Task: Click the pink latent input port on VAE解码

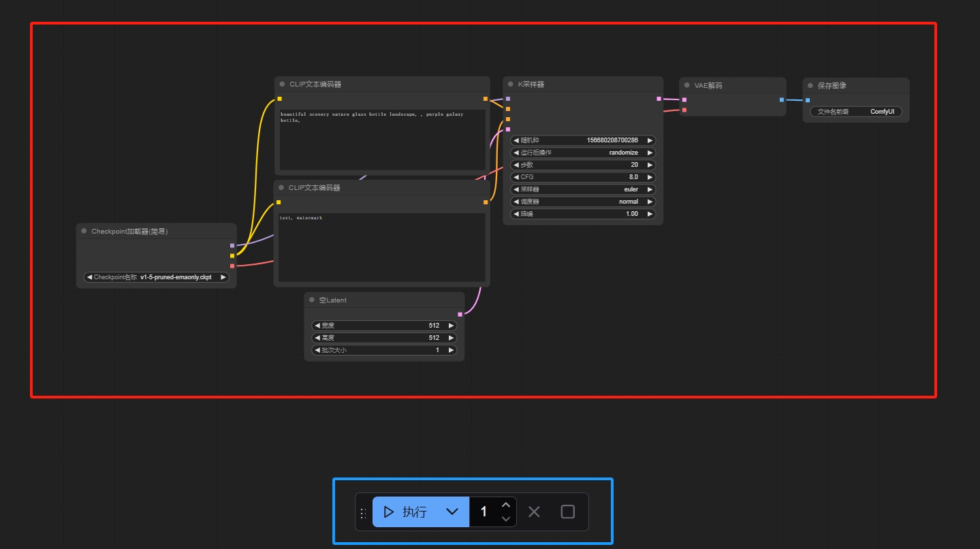Action: click(x=684, y=100)
